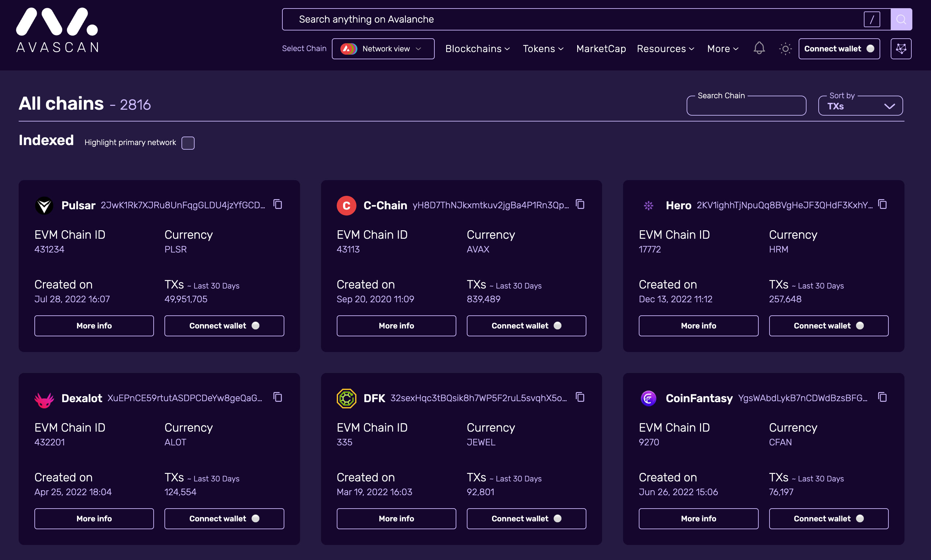Copy the Dexalot chain ID
The image size is (931, 560).
pos(278,397)
